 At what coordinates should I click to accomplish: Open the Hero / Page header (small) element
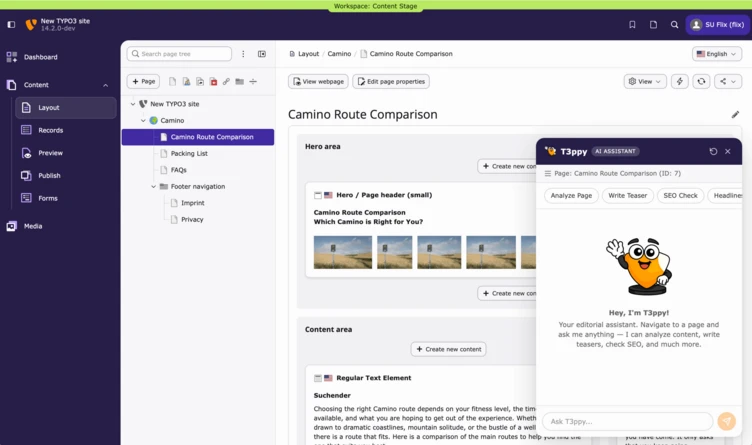coord(384,195)
